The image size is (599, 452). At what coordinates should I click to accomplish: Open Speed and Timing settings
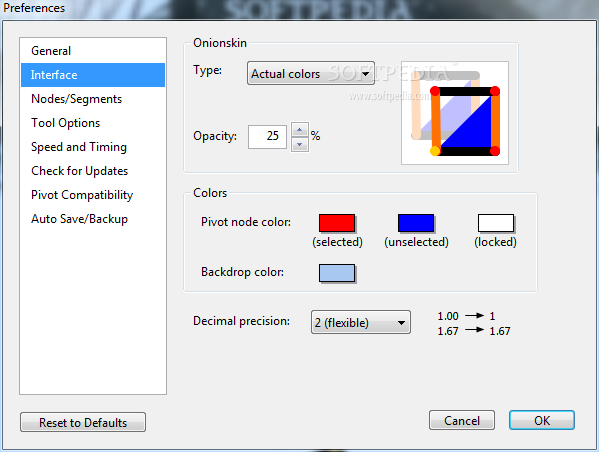click(93, 147)
